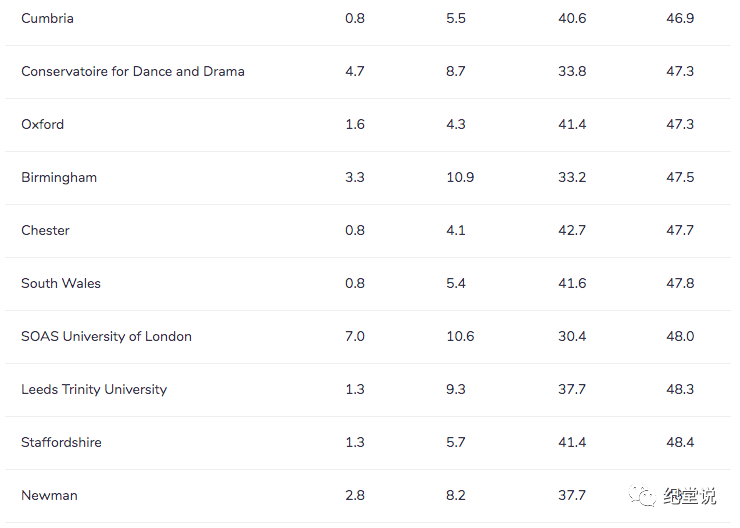
Task: Select the 10.9 value for Birmingham
Action: click(x=460, y=177)
